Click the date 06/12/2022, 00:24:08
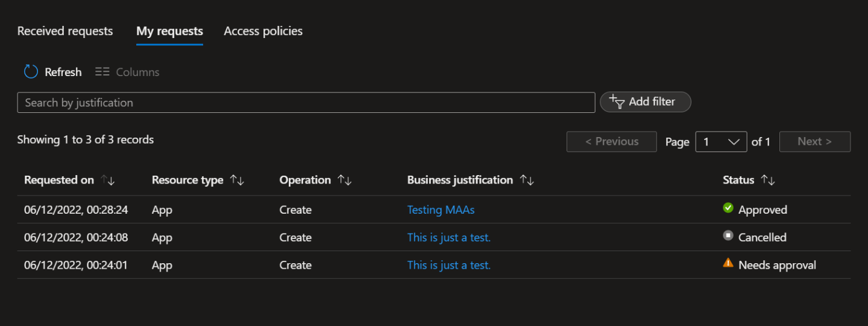868x326 pixels. click(x=76, y=237)
